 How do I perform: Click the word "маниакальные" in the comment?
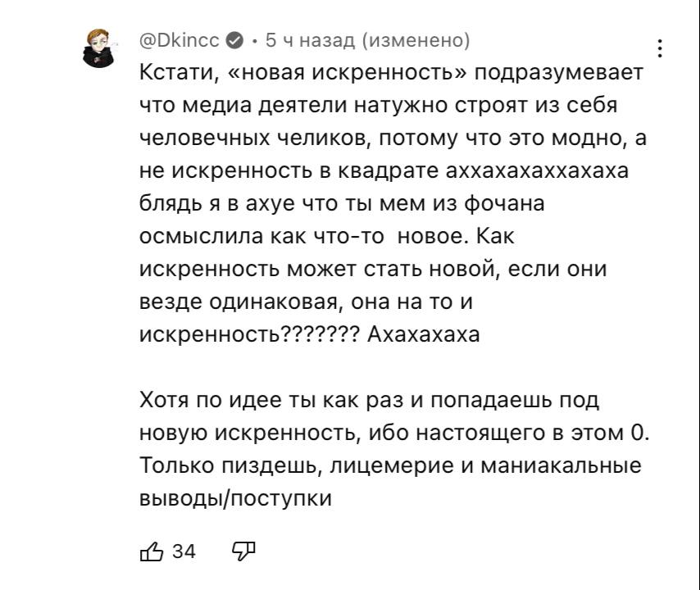coord(560,465)
